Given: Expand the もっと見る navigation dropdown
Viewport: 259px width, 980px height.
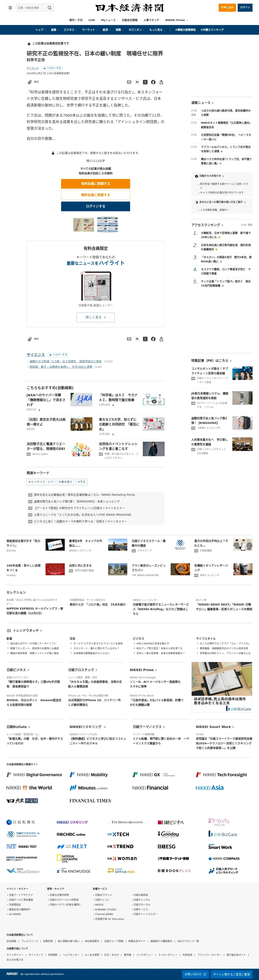Looking at the screenshot, I should pos(157,30).
